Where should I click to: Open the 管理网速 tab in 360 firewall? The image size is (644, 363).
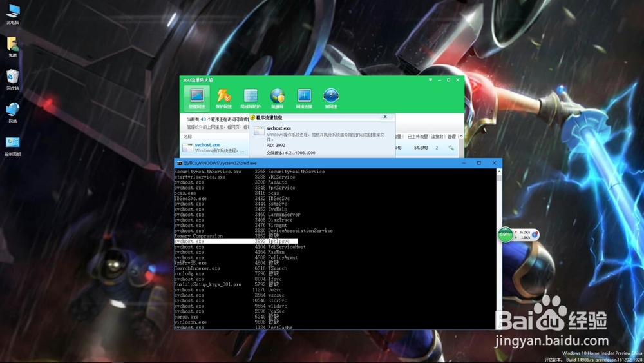(x=196, y=98)
